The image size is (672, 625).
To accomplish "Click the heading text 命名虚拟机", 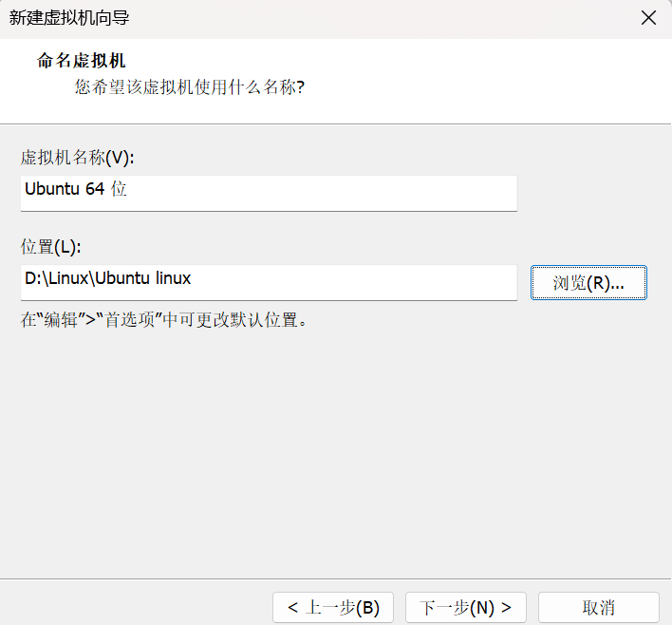I will 81,61.
